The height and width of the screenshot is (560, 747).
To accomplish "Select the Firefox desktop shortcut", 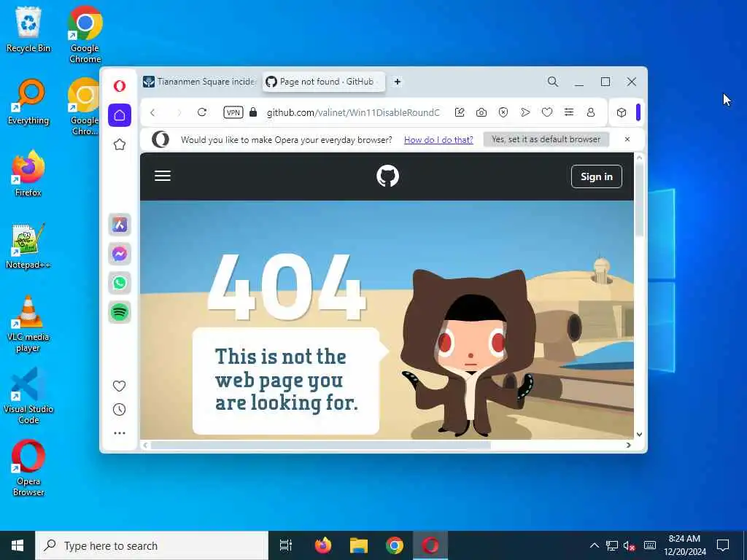I will point(28,174).
